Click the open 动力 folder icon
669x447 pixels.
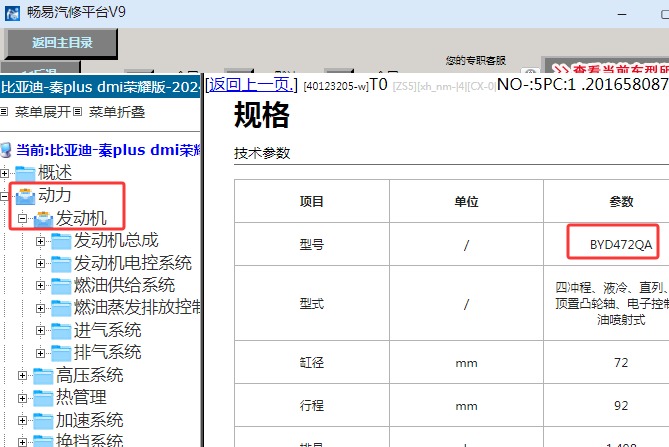(x=25, y=196)
